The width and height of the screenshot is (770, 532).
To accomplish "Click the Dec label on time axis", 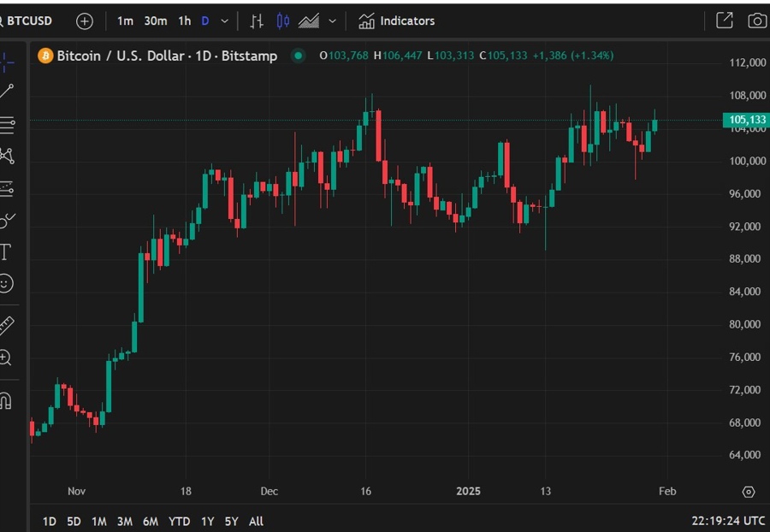I will pyautogui.click(x=269, y=491).
